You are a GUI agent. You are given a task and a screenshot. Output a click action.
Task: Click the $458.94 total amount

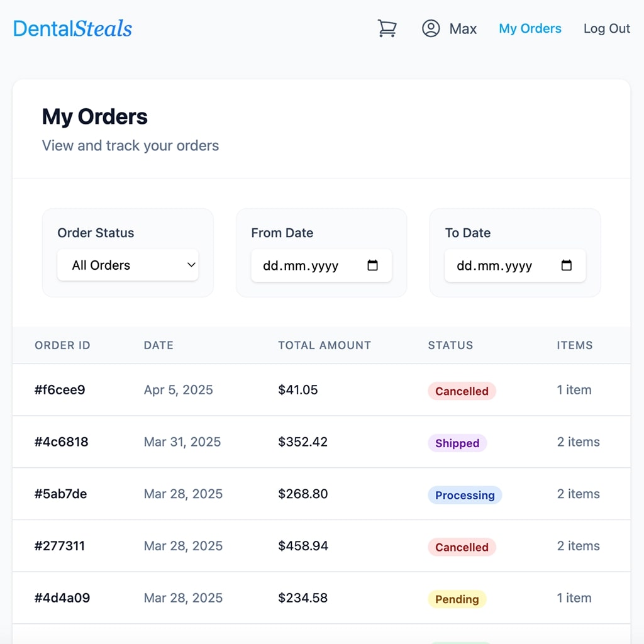pos(303,546)
